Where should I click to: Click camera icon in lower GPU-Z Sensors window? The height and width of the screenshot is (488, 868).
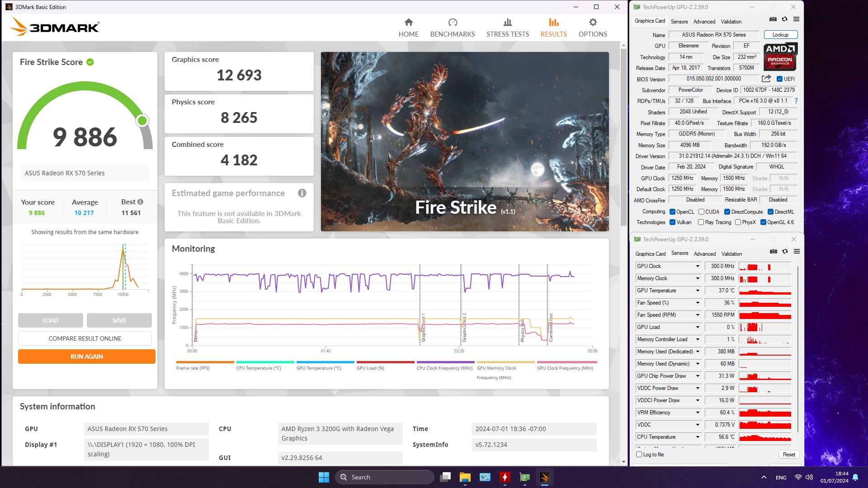click(x=774, y=252)
